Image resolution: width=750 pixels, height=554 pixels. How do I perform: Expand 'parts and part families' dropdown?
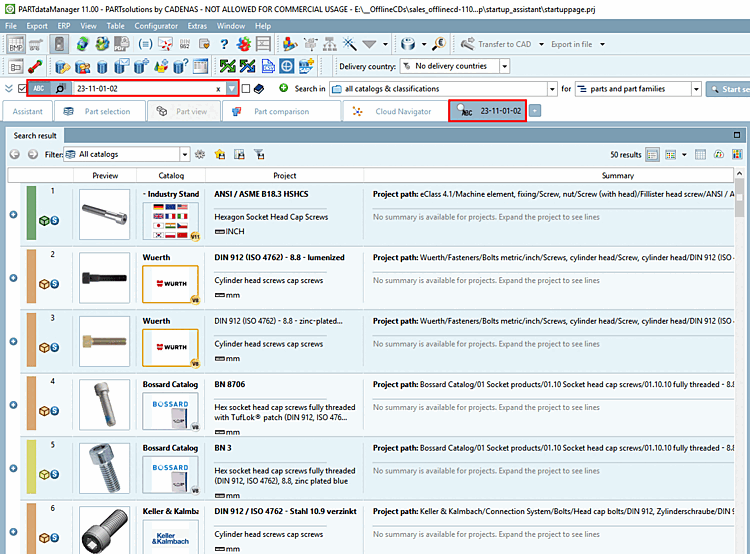696,89
